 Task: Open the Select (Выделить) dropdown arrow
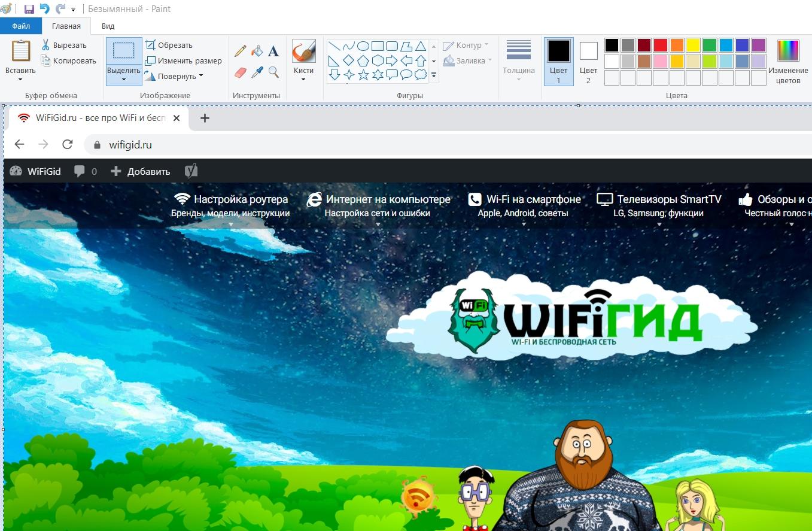click(x=124, y=79)
